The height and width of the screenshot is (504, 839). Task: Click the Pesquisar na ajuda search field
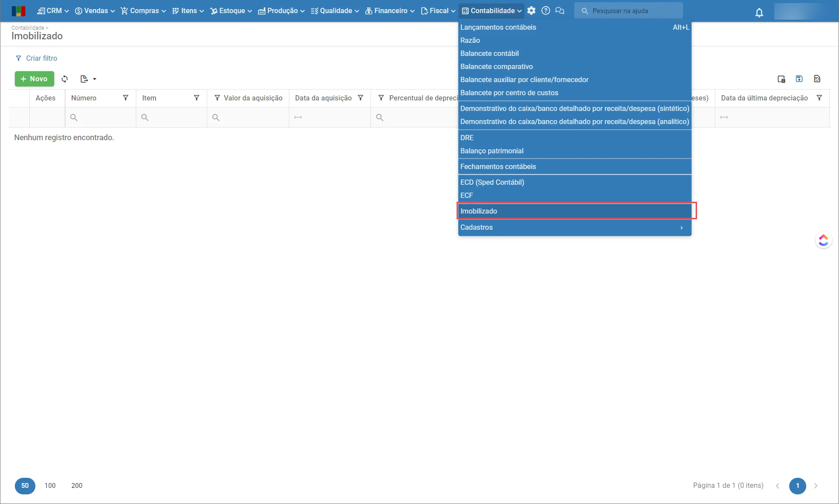pos(634,10)
